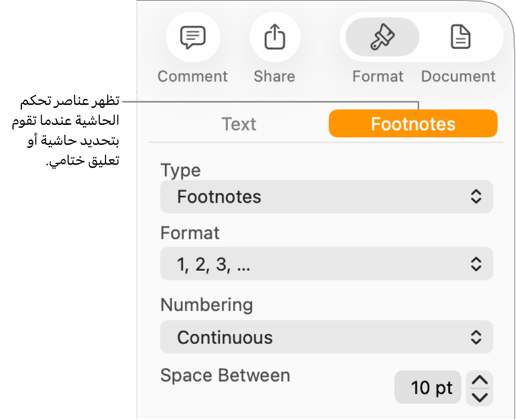The image size is (516, 420).
Task: Click the Share text label in toolbar
Action: (x=274, y=76)
